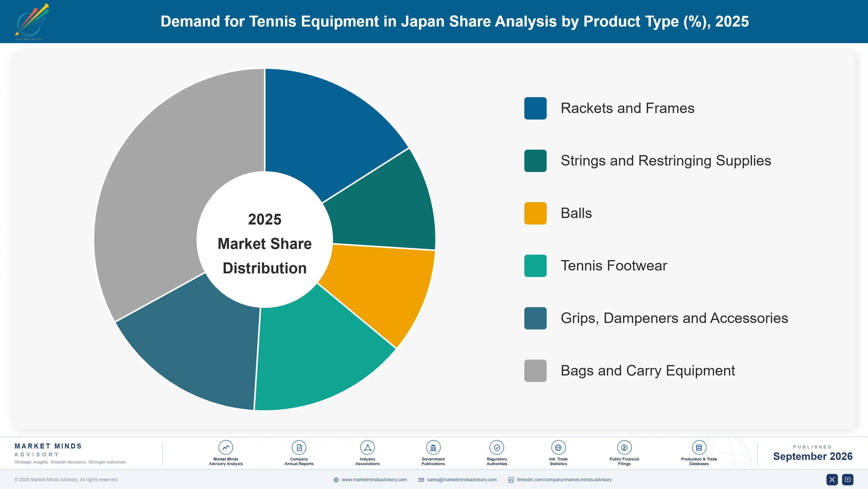
Task: Click the 'MARKET MINDS ADVISORY' footer wordmark
Action: point(48,450)
